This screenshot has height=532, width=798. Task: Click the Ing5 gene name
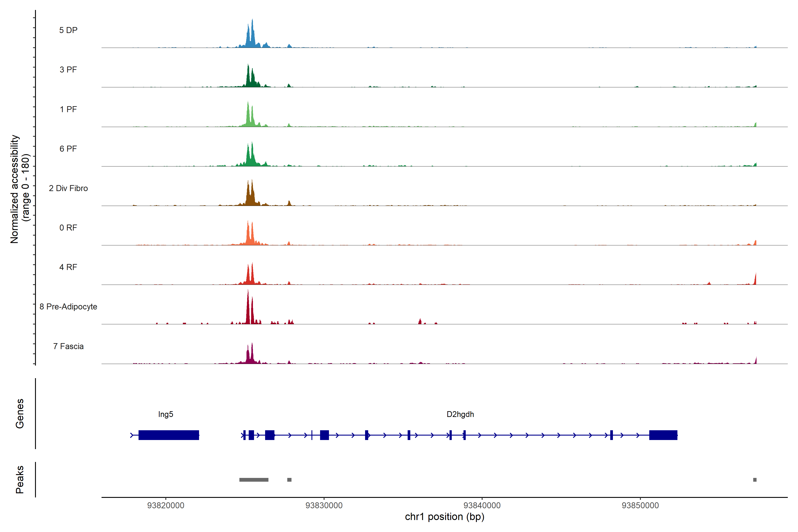166,414
